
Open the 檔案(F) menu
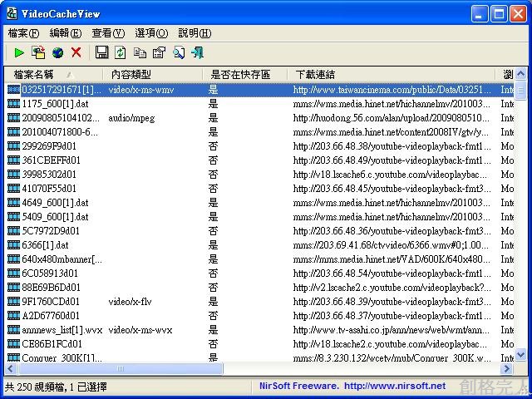23,33
